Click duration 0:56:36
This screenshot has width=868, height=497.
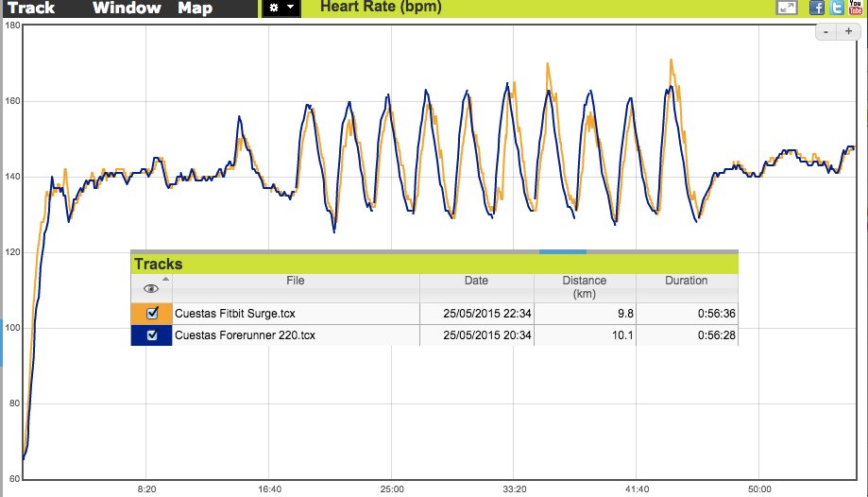click(x=716, y=314)
